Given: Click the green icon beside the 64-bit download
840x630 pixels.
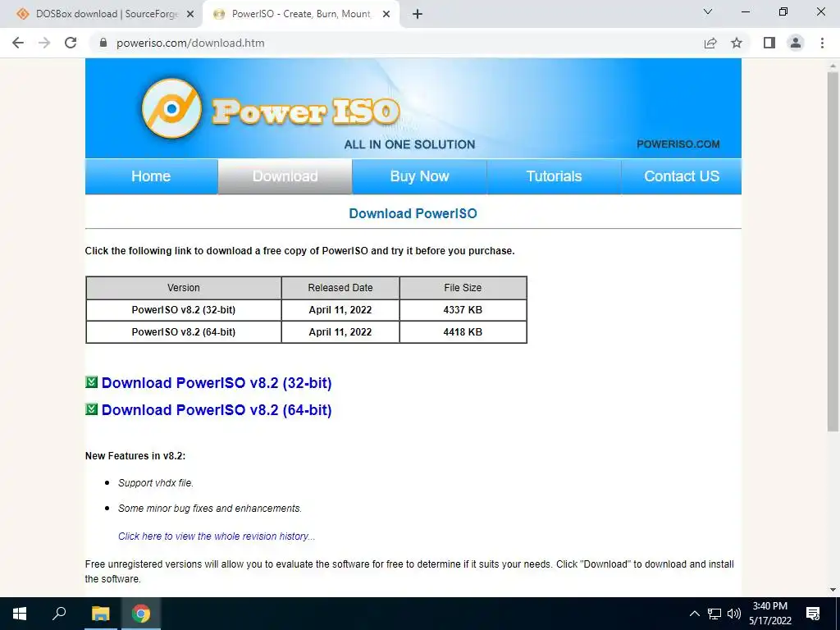Looking at the screenshot, I should (92, 409).
